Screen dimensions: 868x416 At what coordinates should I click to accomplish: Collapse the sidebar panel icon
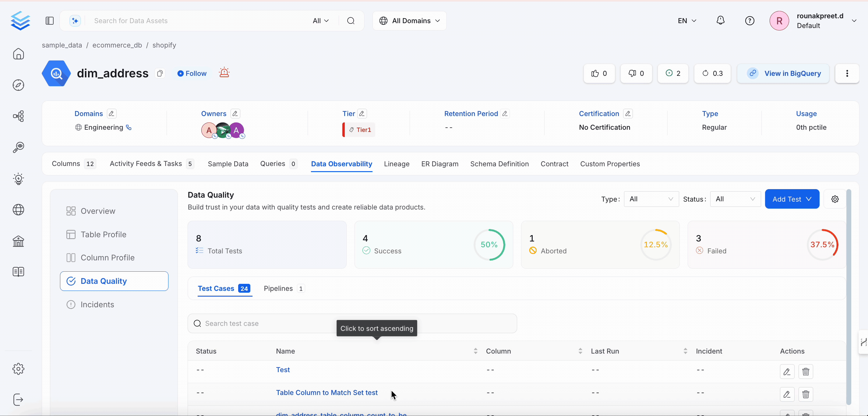pyautogui.click(x=50, y=20)
